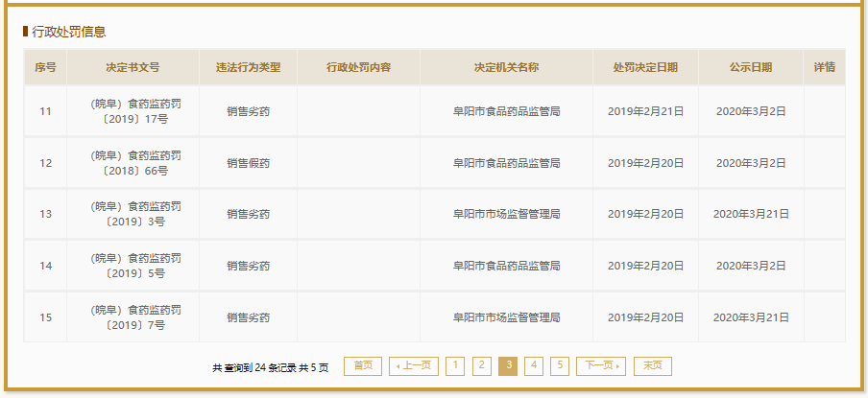Click the 违法行为类型 column header
The width and height of the screenshot is (868, 398).
(x=248, y=67)
